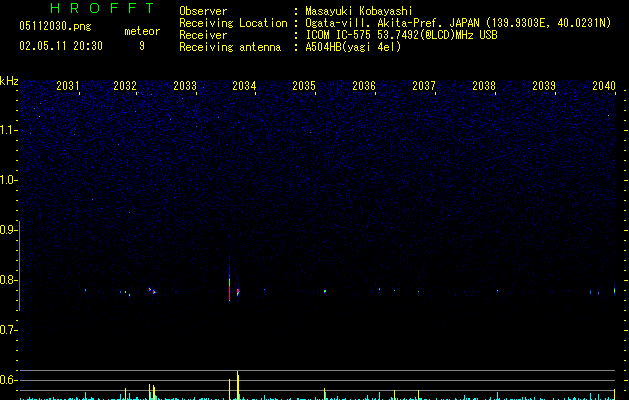
Task: Click the 0.8 kHz frequency label
Action: click(8, 280)
